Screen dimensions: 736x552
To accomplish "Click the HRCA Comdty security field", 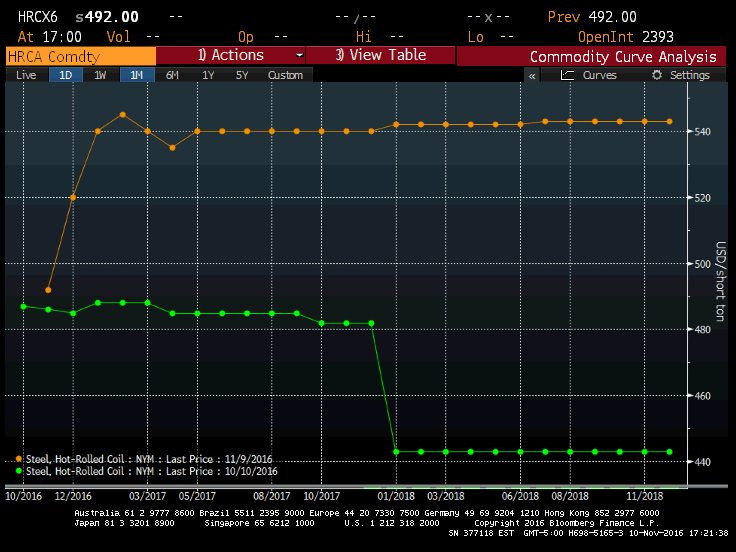I will click(80, 56).
